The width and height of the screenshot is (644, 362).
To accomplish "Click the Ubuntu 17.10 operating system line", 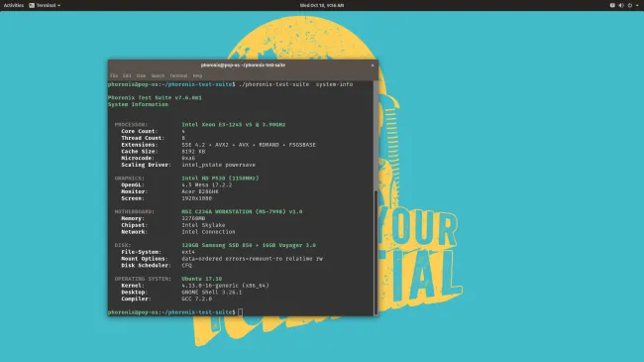I will pos(202,279).
